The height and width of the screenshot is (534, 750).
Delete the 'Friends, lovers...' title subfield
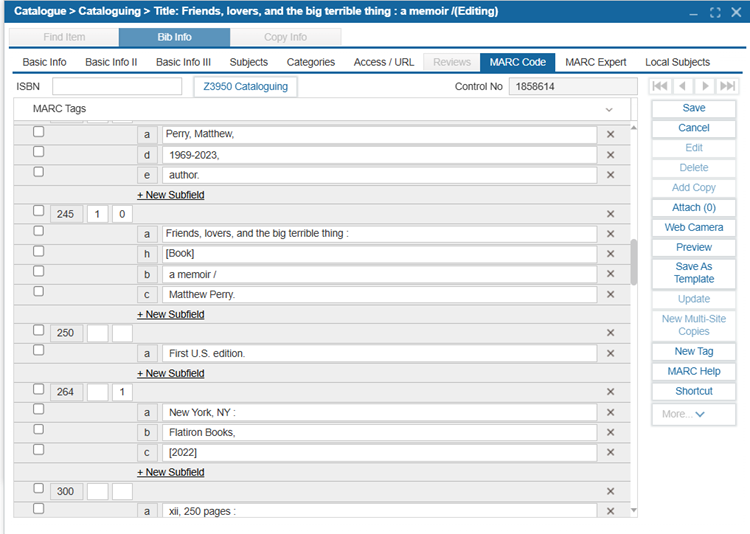point(610,234)
